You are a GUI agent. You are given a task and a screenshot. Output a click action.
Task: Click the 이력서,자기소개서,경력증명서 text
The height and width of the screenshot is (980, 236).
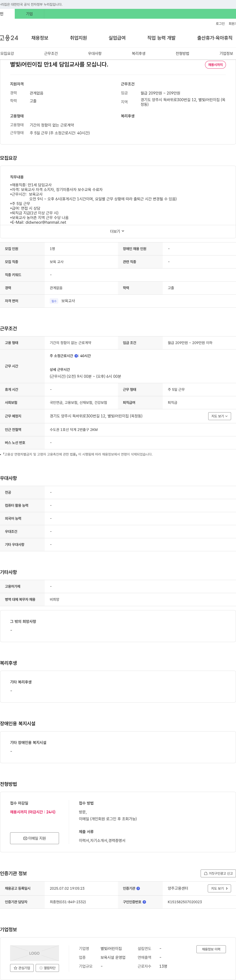coord(102,840)
